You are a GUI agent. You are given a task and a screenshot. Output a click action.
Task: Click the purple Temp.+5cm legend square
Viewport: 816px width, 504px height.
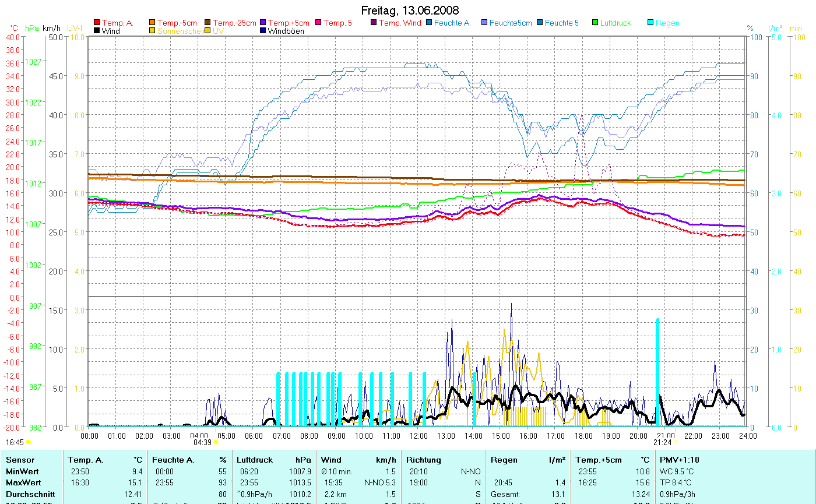pyautogui.click(x=263, y=23)
